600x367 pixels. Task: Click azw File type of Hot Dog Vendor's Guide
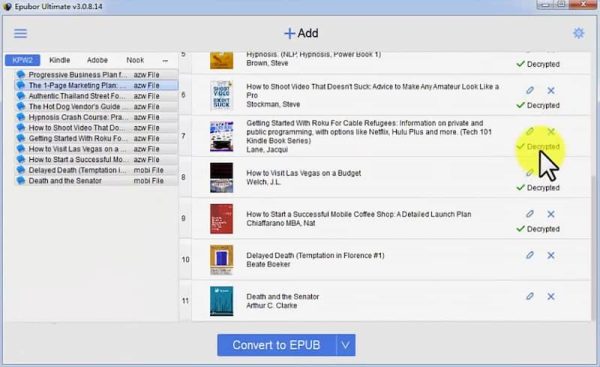click(x=147, y=106)
